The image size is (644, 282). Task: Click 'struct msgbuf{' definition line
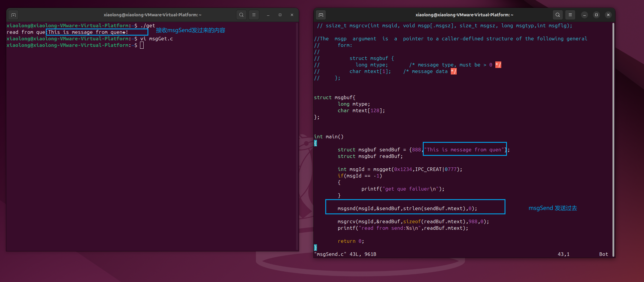(335, 98)
